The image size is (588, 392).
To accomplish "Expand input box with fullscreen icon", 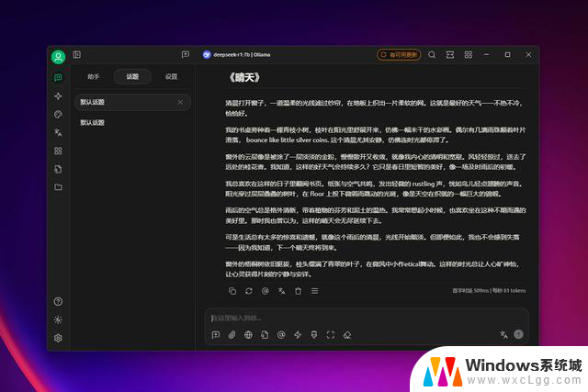I will point(331,335).
